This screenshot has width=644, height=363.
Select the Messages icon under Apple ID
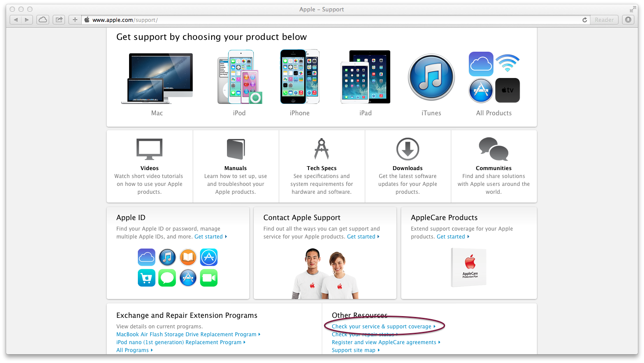(167, 278)
